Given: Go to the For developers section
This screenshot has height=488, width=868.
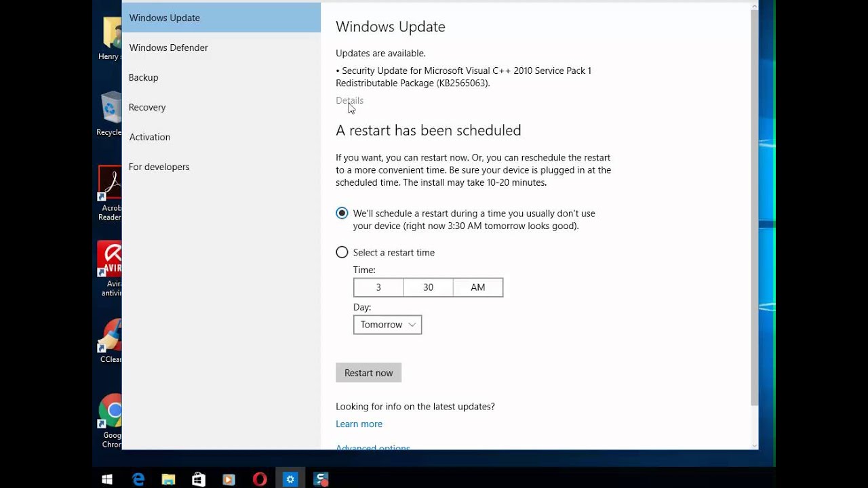Looking at the screenshot, I should tap(221, 167).
